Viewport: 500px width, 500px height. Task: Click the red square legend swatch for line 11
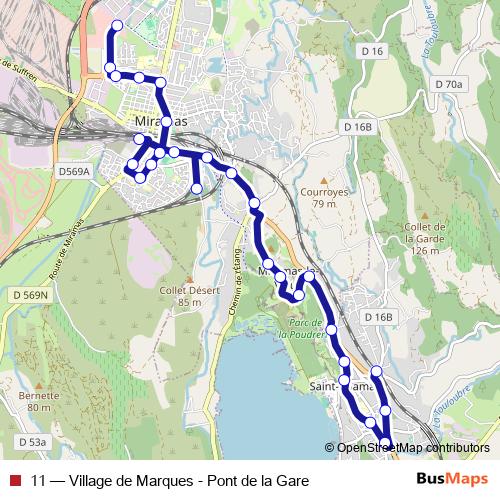16,480
